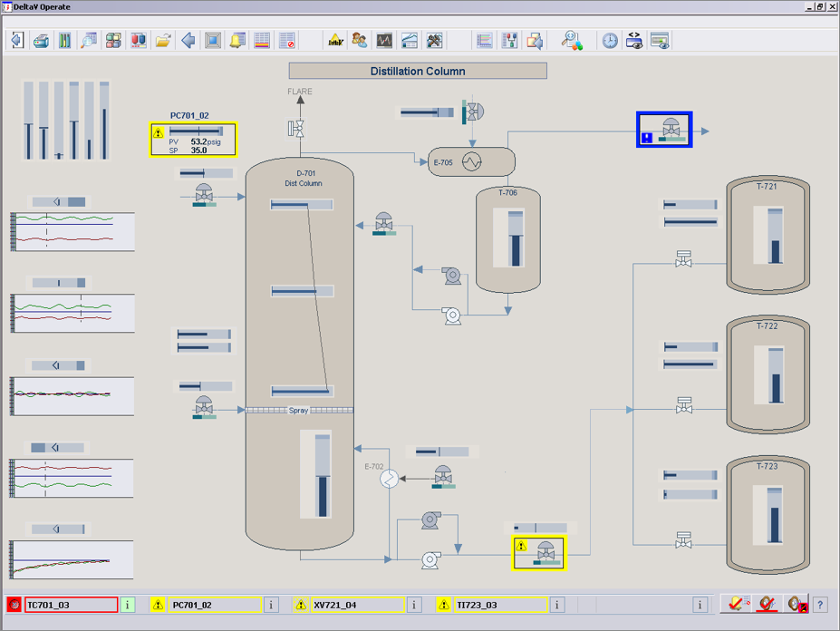Click the FLARE valve symbol
840x631 pixels.
pyautogui.click(x=296, y=129)
